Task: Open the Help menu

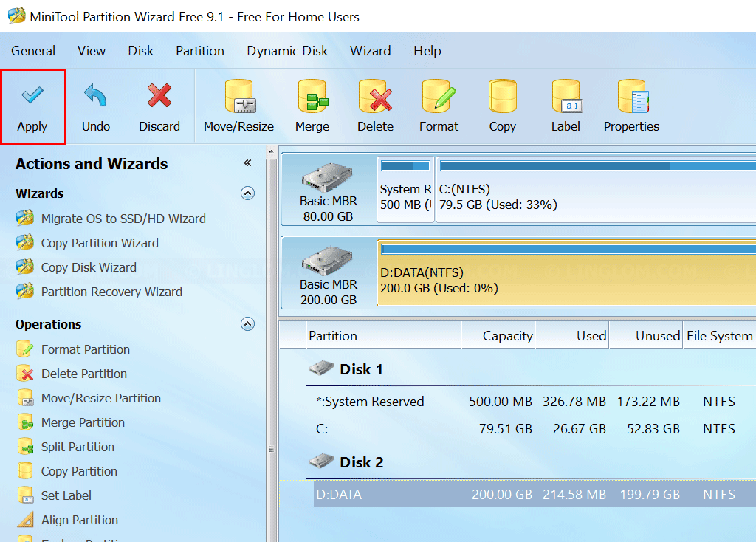Action: [427, 51]
